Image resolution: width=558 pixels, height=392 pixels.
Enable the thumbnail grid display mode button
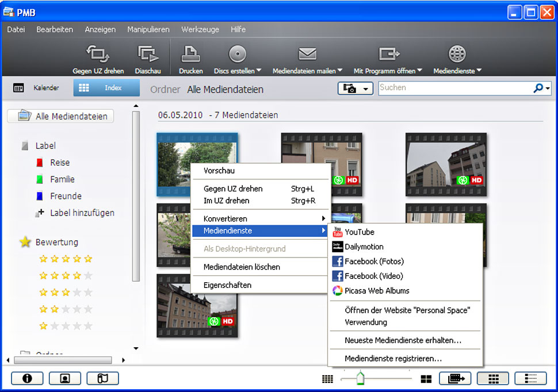tap(492, 378)
